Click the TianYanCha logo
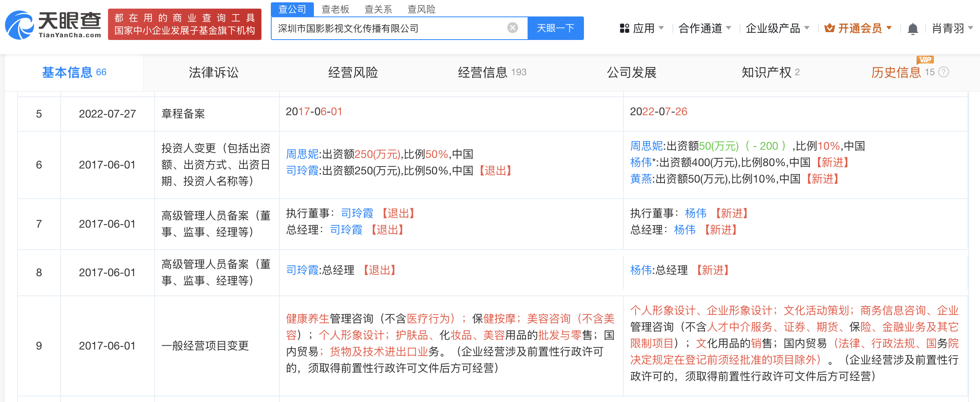 pos(53,24)
